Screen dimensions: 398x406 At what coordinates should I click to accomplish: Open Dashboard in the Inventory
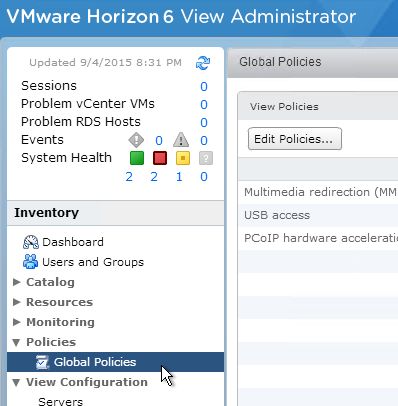click(73, 242)
